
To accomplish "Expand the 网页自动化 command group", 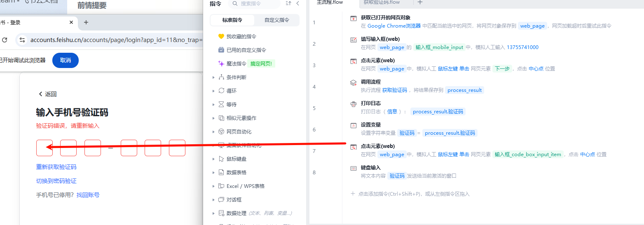I will pyautogui.click(x=239, y=131).
